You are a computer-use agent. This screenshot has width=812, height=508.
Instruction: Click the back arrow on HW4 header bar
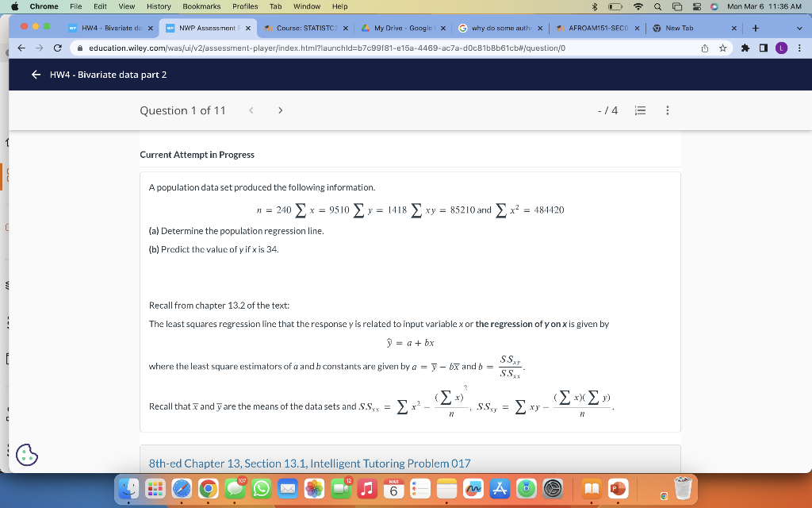(x=36, y=75)
